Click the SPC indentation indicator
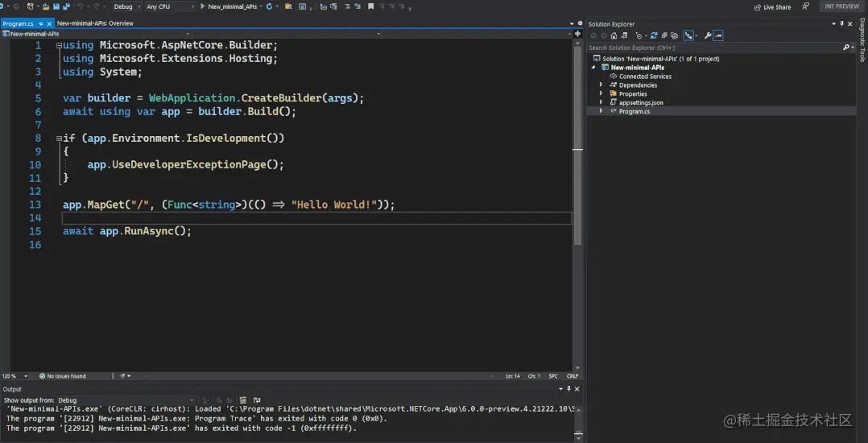Image resolution: width=868 pixels, height=443 pixels. 553,376
